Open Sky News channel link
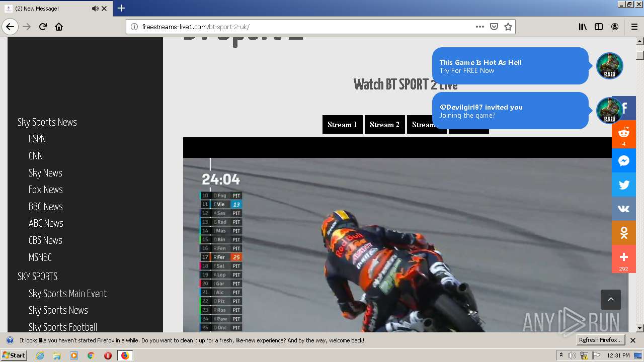644x362 pixels. pyautogui.click(x=45, y=173)
